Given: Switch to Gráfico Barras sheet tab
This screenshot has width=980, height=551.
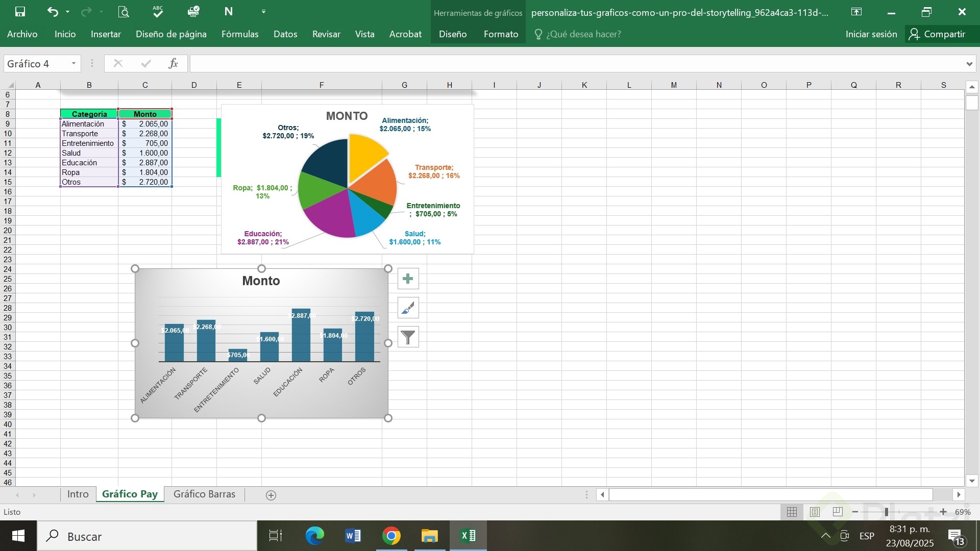Looking at the screenshot, I should [x=204, y=494].
